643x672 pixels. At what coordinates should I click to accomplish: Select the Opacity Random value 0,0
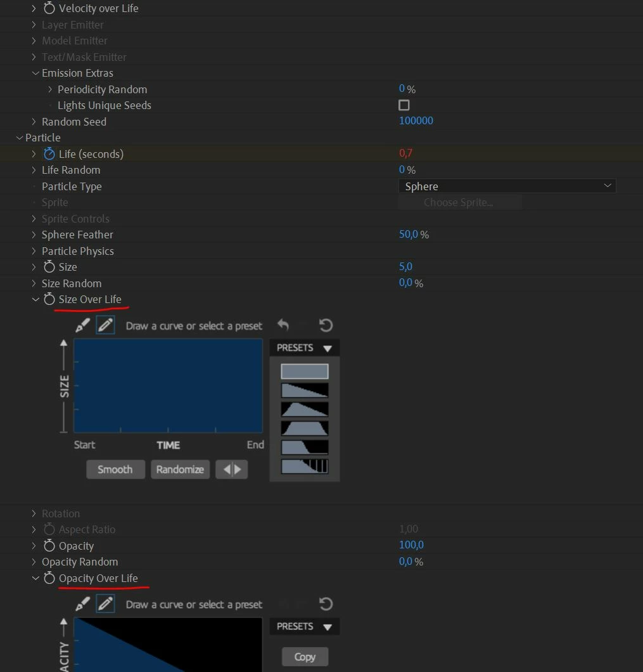tap(405, 561)
